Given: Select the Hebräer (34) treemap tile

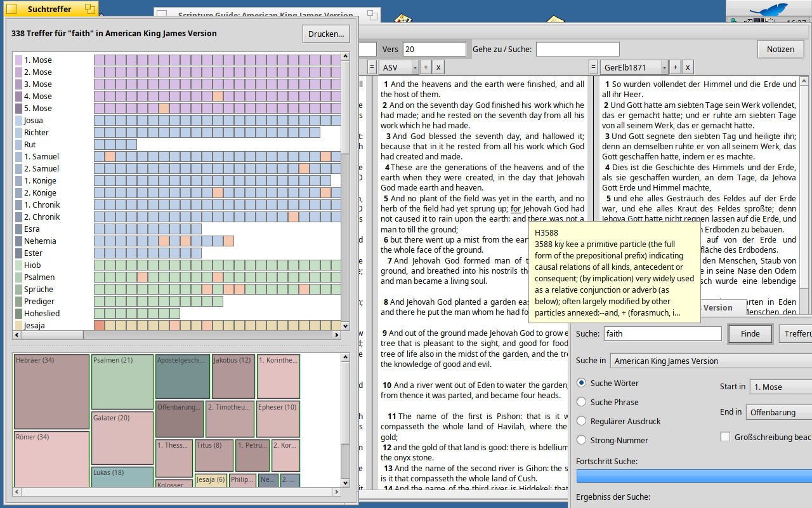Looking at the screenshot, I should pos(51,392).
